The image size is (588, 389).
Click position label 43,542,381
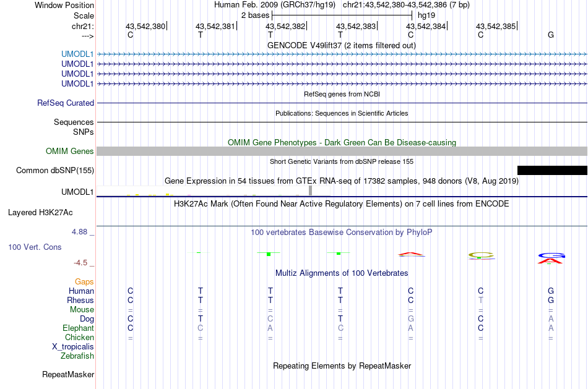(215, 26)
